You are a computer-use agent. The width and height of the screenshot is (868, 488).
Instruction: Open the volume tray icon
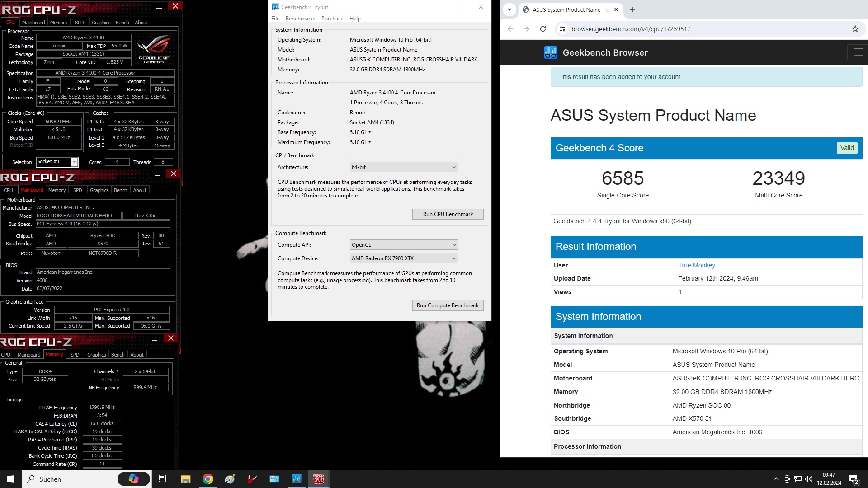tap(809, 479)
